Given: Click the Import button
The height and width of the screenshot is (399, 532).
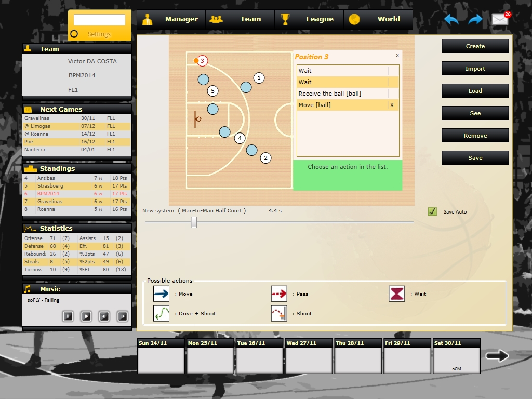Looking at the screenshot, I should click(x=475, y=68).
